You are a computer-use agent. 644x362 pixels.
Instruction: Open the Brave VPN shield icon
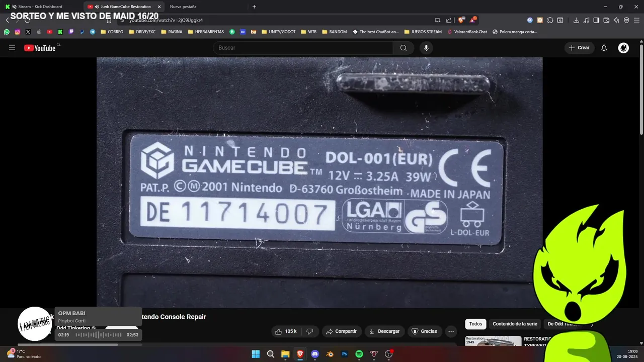point(626,20)
